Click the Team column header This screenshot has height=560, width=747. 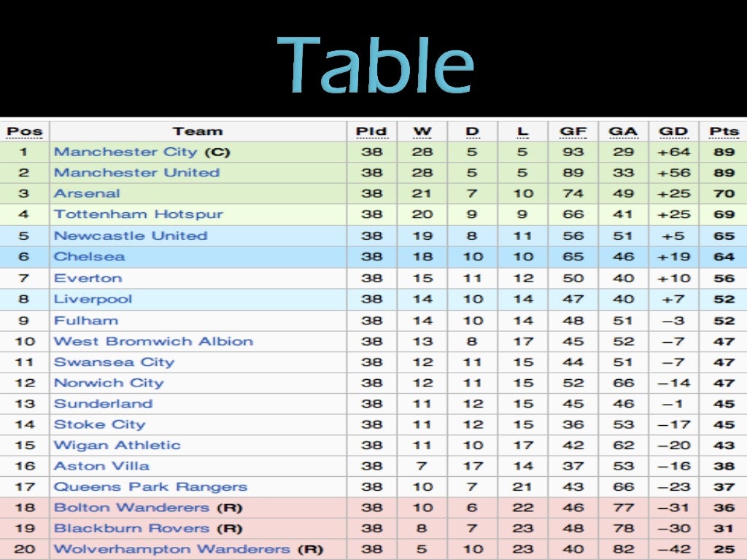tap(198, 131)
